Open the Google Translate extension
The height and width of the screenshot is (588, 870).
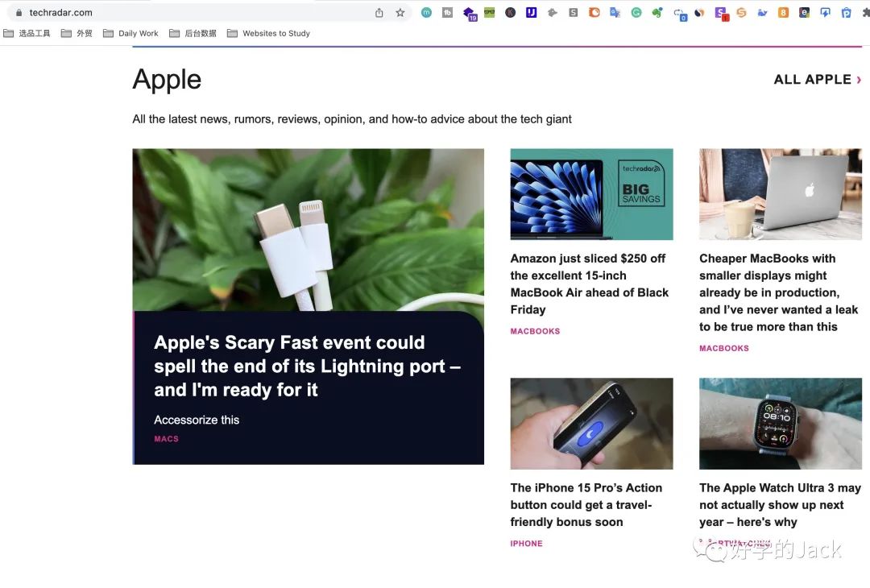pyautogui.click(x=615, y=12)
